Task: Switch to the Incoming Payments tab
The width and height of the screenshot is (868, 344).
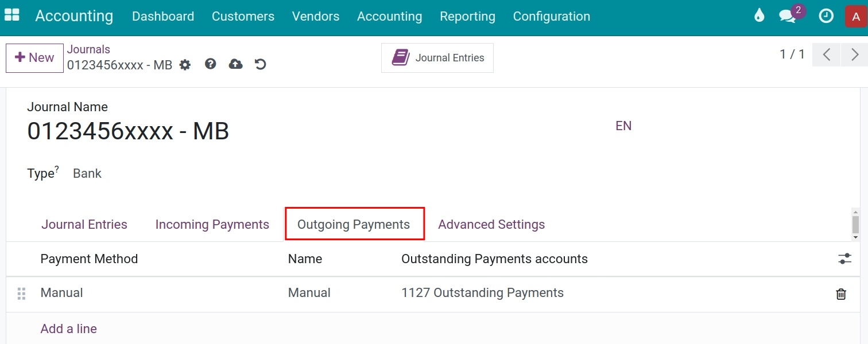Action: click(x=212, y=224)
